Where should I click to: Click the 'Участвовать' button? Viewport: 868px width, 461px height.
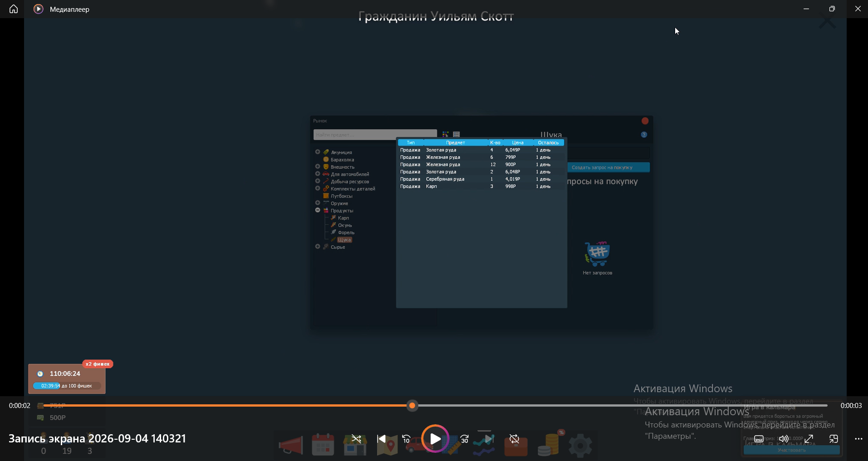(791, 450)
